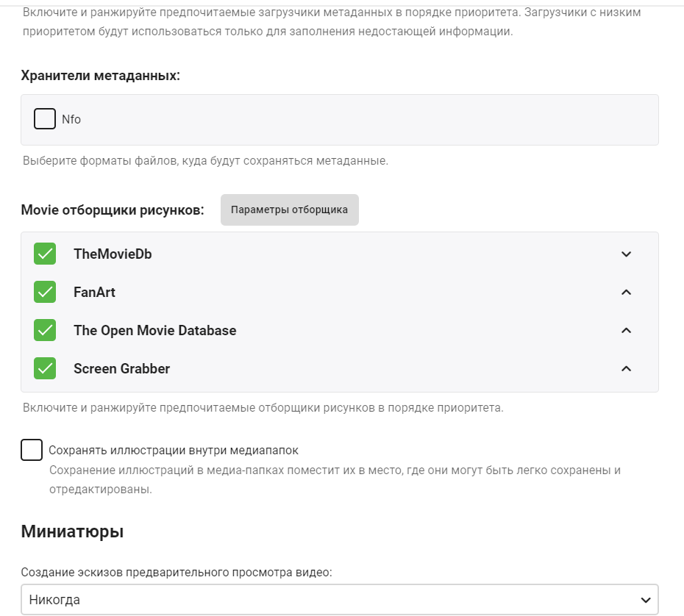Click The Open Movie Database label

[x=154, y=331]
